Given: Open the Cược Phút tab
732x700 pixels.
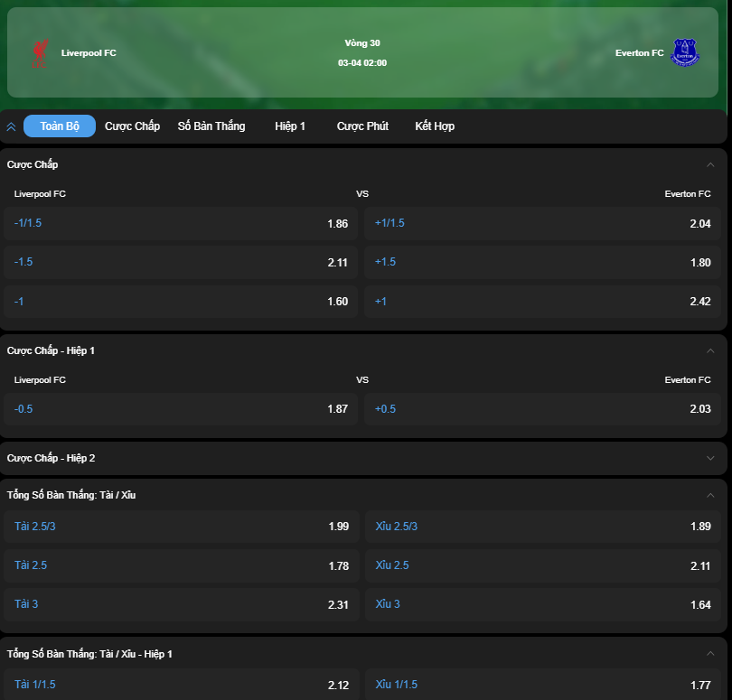Looking at the screenshot, I should pyautogui.click(x=362, y=126).
